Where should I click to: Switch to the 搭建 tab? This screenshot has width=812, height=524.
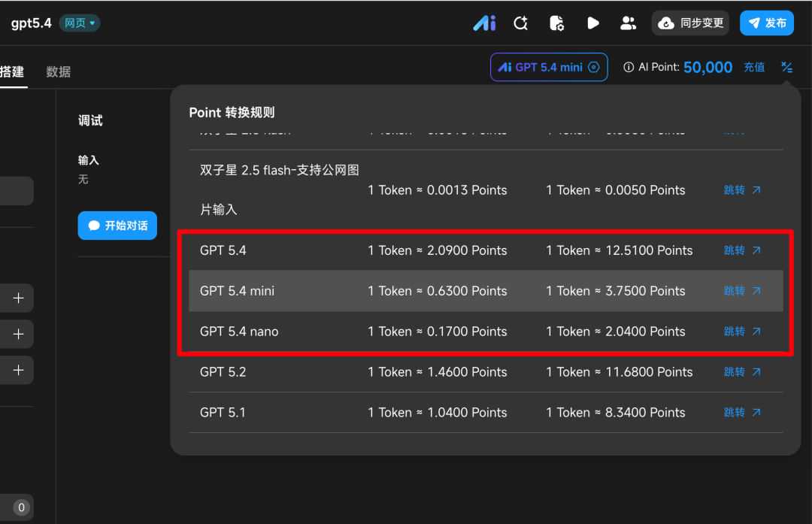coord(11,71)
